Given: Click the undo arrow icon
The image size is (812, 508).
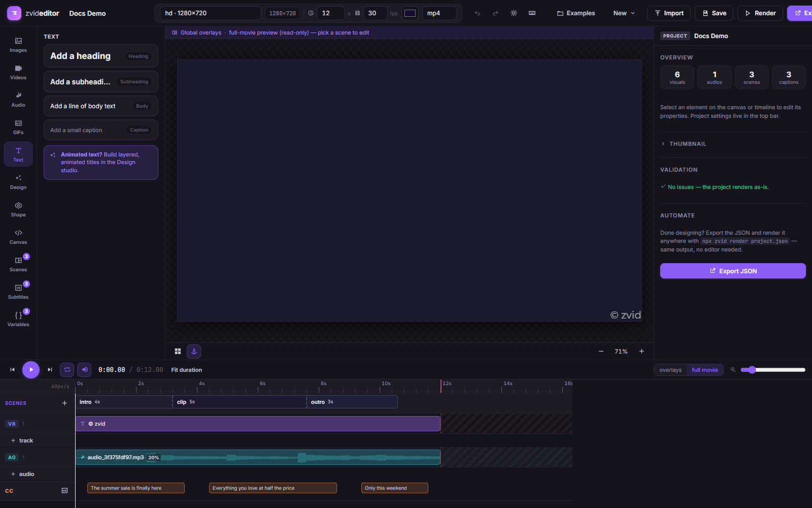Looking at the screenshot, I should click(477, 13).
